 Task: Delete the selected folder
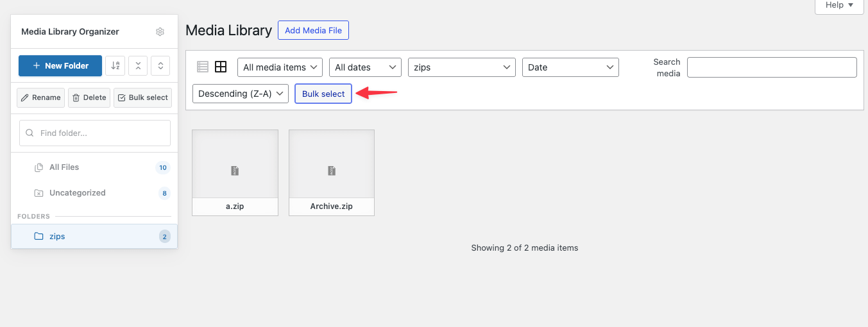coord(89,97)
